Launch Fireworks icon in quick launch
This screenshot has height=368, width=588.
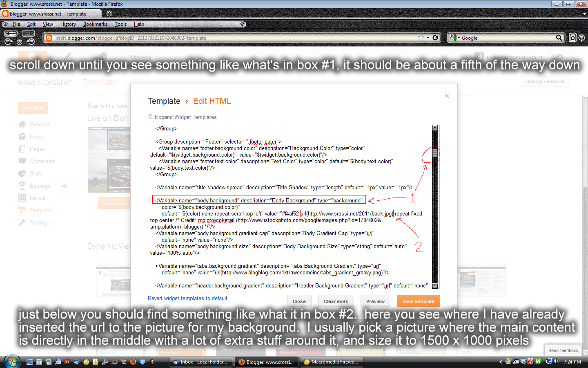(x=86, y=362)
